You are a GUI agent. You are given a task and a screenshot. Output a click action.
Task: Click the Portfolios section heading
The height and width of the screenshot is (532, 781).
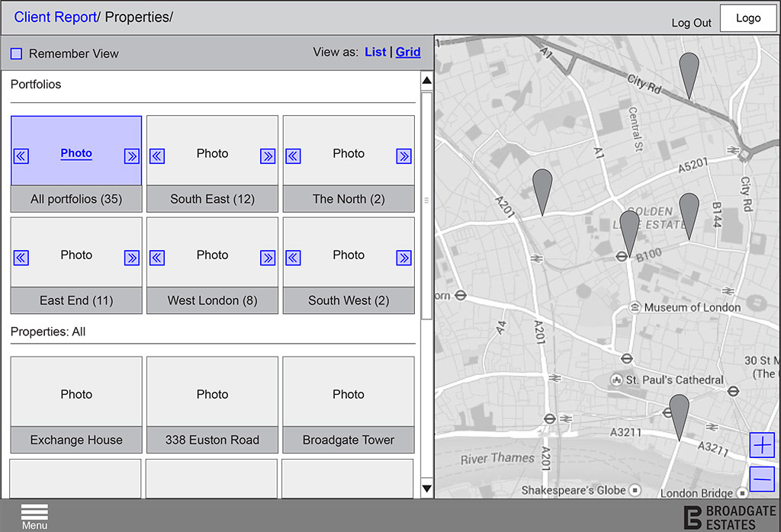coord(36,85)
